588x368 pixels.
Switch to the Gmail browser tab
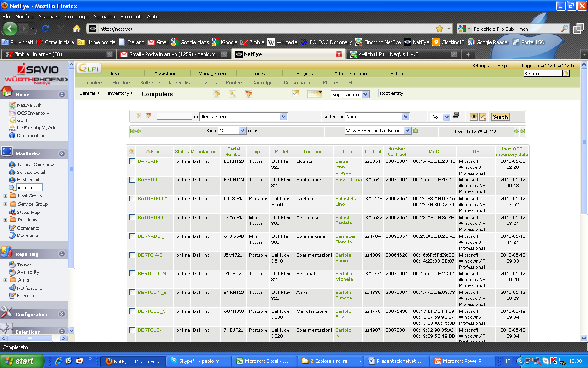[173, 54]
